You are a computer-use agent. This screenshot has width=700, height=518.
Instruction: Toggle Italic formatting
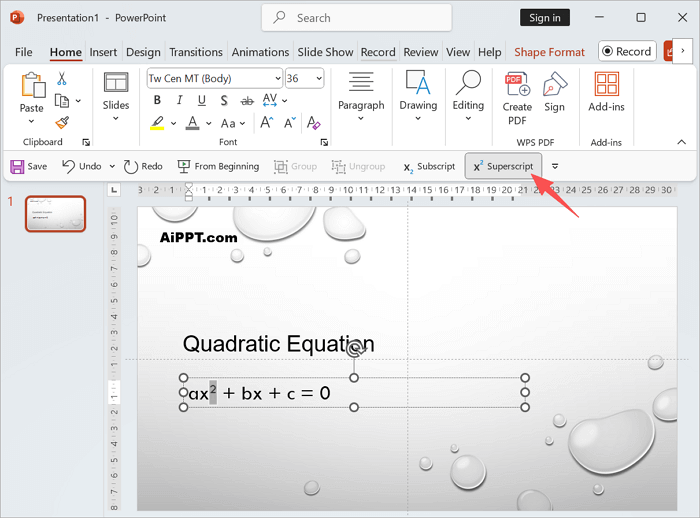click(x=180, y=100)
